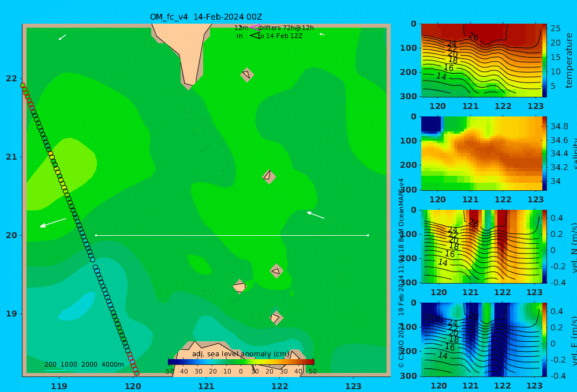Click the white horizontal transect line at 20N
This screenshot has height=392, width=577.
click(232, 235)
